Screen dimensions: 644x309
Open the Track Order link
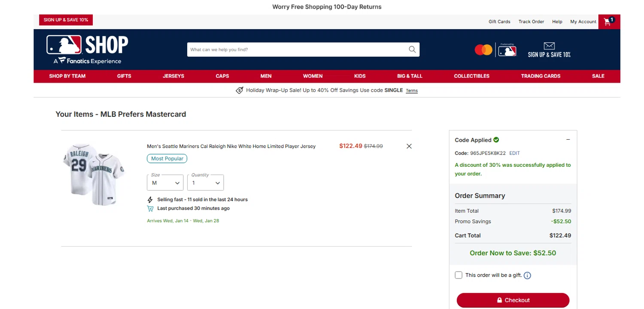(531, 21)
